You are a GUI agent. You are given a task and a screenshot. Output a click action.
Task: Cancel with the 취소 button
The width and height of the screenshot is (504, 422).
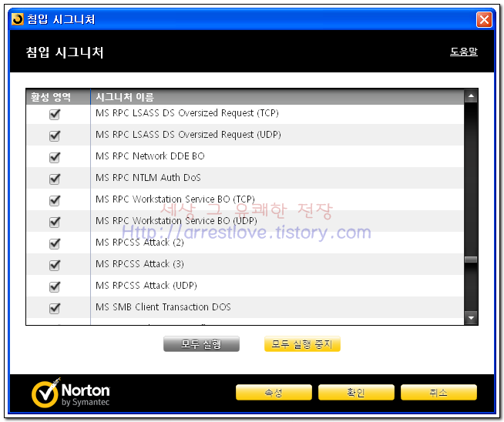[438, 393]
